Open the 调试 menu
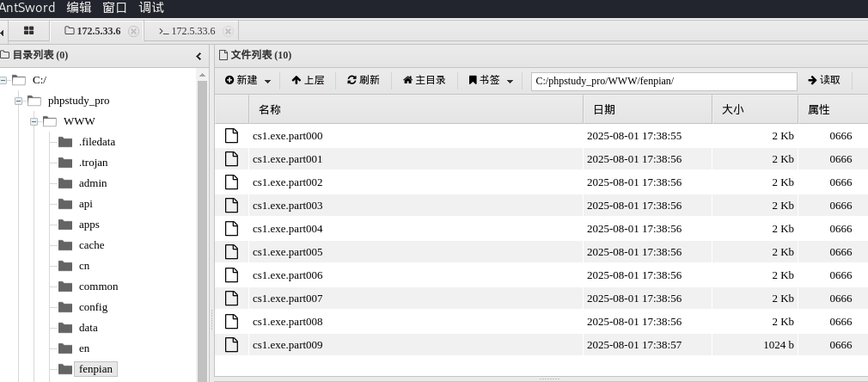This screenshot has width=868, height=382. click(x=151, y=8)
